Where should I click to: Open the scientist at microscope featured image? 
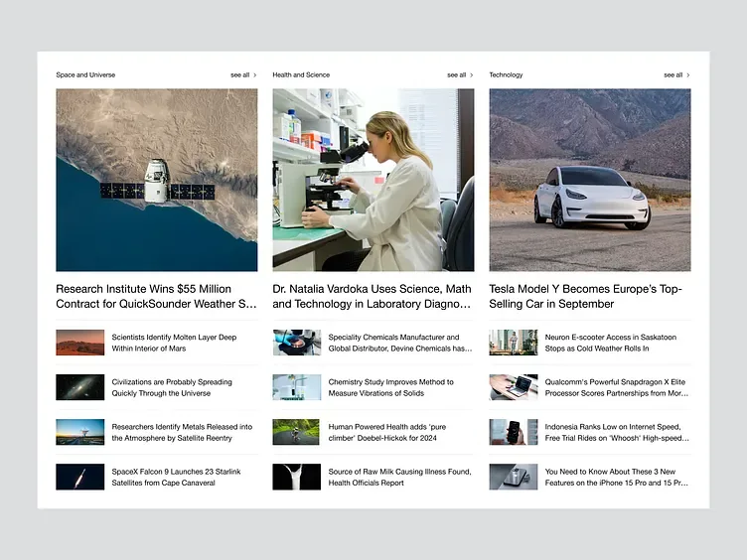[373, 180]
